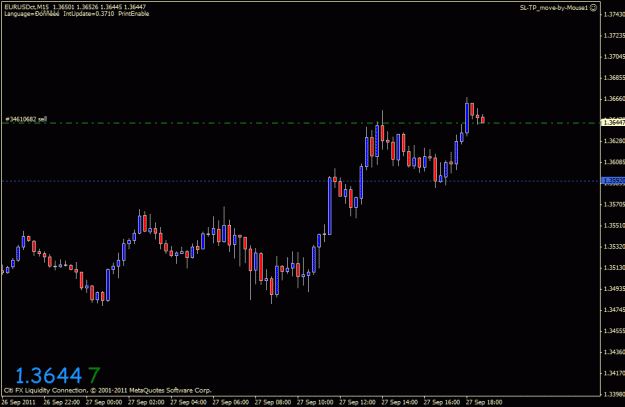Click the SL-TP_move-by-Mouse1 expert label
Viewport: 625px width, 407px height.
click(x=554, y=8)
